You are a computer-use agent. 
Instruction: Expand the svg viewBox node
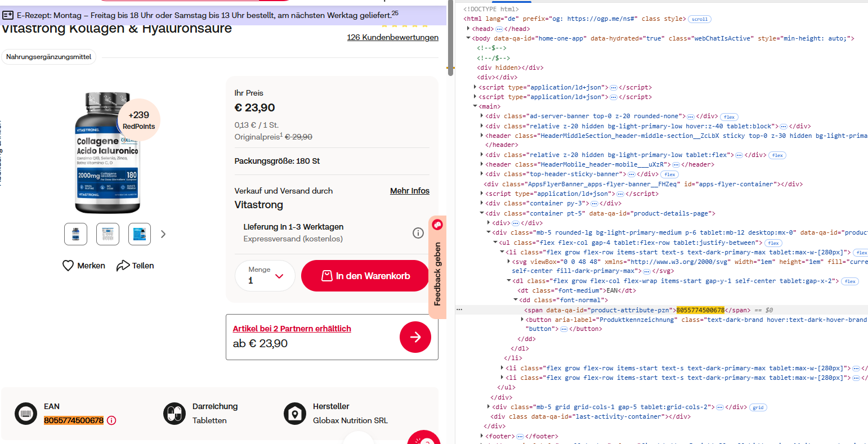509,262
